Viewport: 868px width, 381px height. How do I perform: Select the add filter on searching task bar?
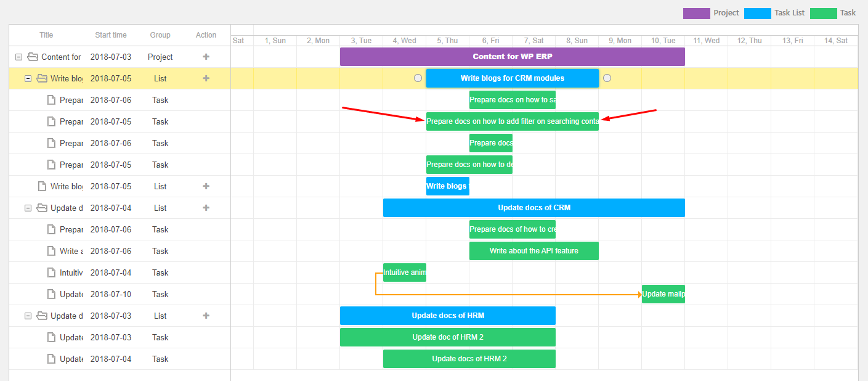tap(513, 121)
